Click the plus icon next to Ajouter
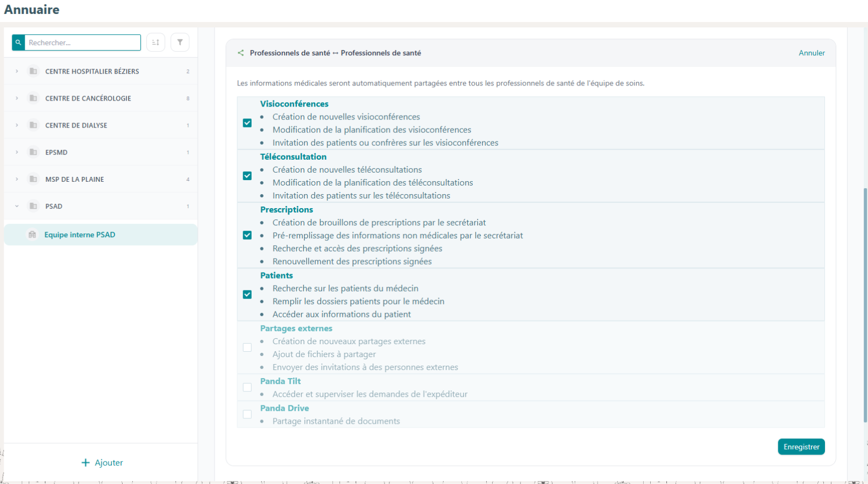Screen dimensions: 868x484 (x=86, y=462)
